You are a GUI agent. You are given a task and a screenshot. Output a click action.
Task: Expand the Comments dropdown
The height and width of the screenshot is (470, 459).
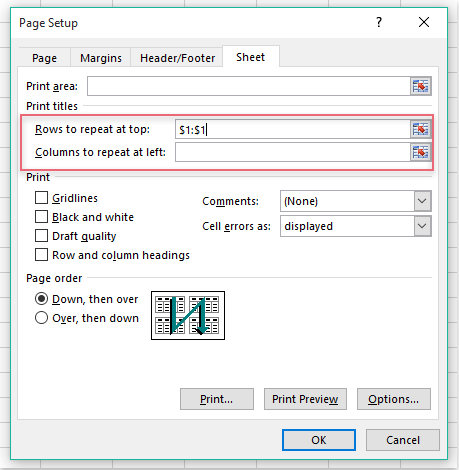pyautogui.click(x=422, y=201)
